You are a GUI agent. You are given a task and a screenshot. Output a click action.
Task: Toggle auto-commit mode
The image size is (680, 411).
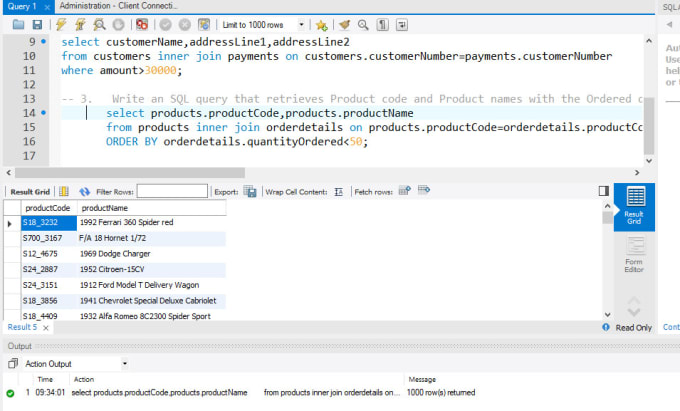click(x=204, y=25)
